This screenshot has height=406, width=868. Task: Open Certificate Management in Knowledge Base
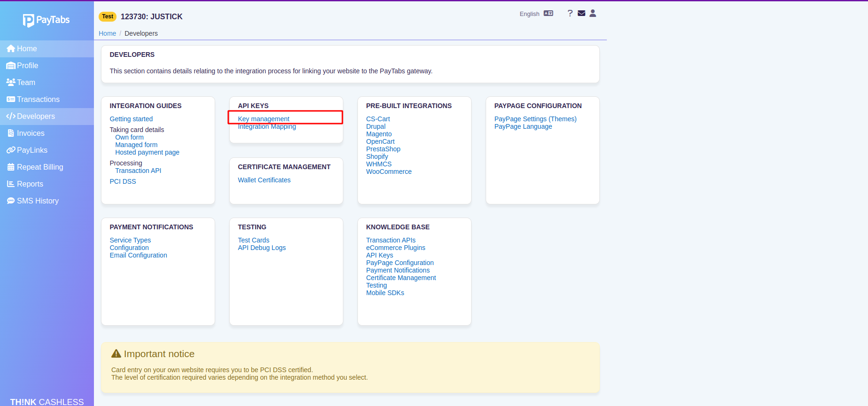401,278
